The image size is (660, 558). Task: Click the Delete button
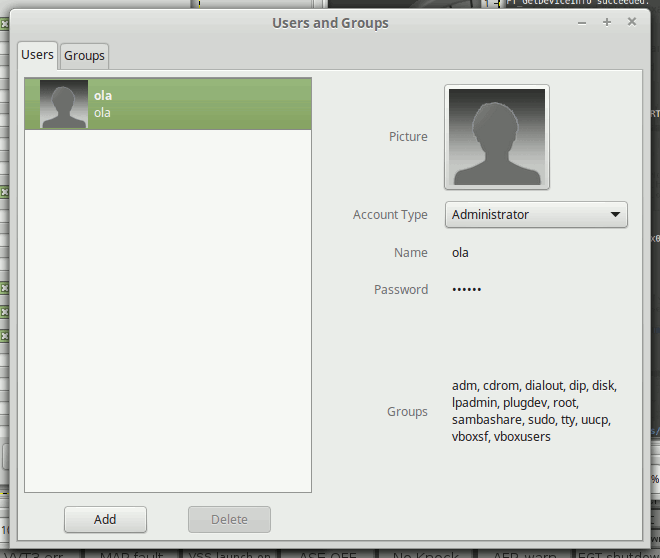(229, 519)
